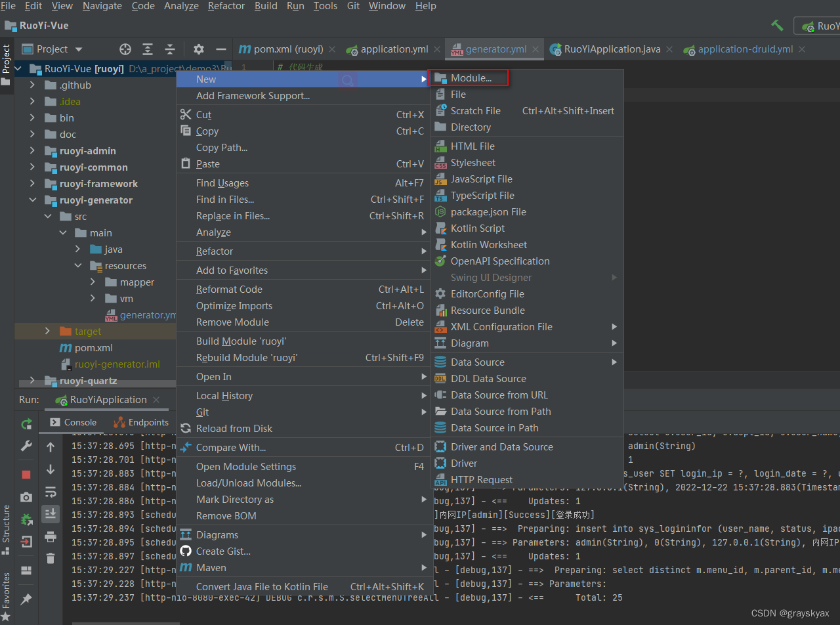Expand the target folder

[x=47, y=332]
